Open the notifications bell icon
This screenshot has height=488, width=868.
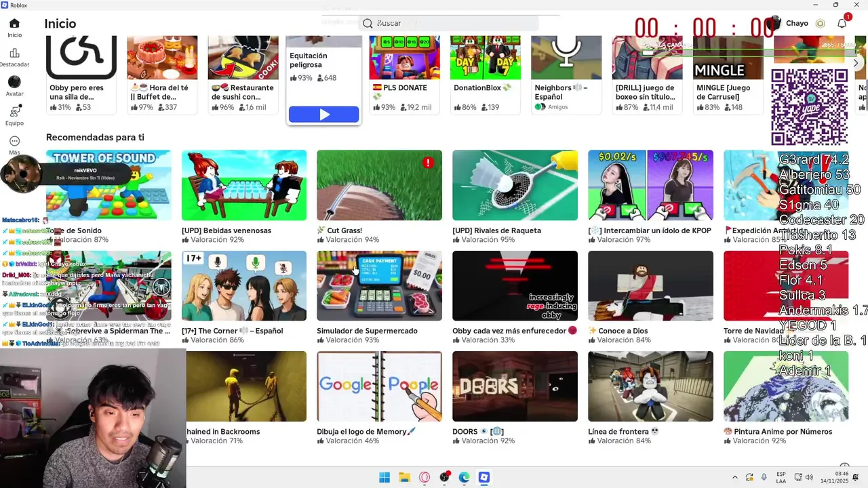842,23
